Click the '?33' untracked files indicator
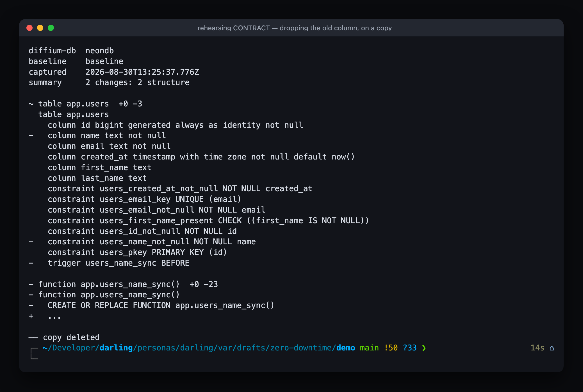This screenshot has width=583, height=392. pyautogui.click(x=410, y=348)
